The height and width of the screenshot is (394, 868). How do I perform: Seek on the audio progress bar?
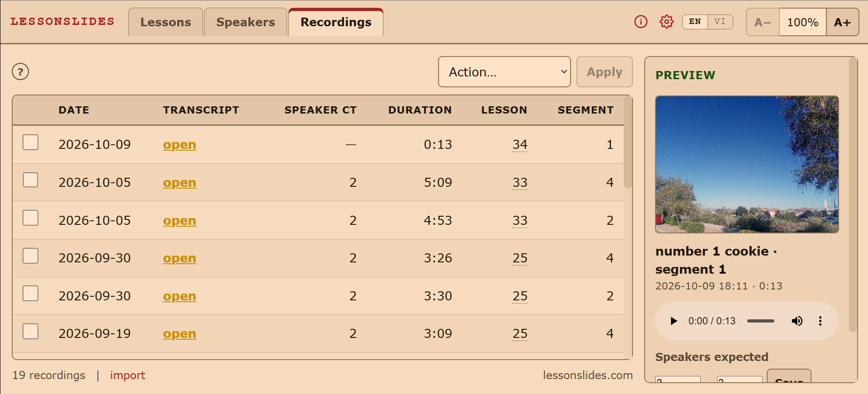point(760,321)
